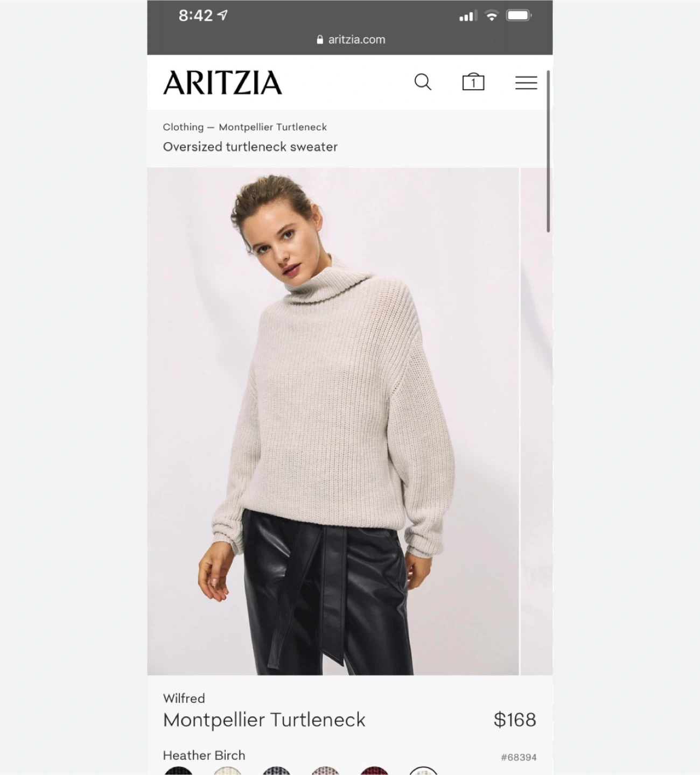Open the Montpellier Turtleneck breadcrumb
This screenshot has height=775, width=700.
(x=272, y=127)
